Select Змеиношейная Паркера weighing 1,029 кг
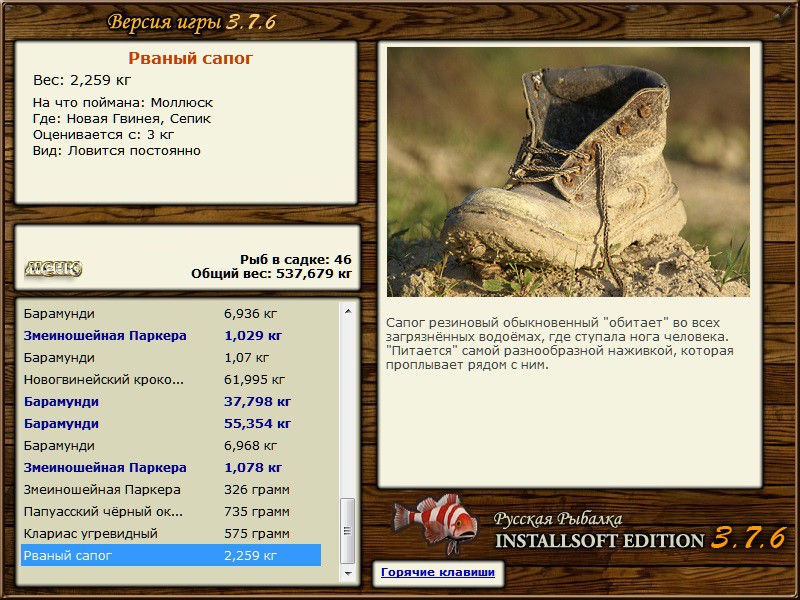 (x=171, y=335)
